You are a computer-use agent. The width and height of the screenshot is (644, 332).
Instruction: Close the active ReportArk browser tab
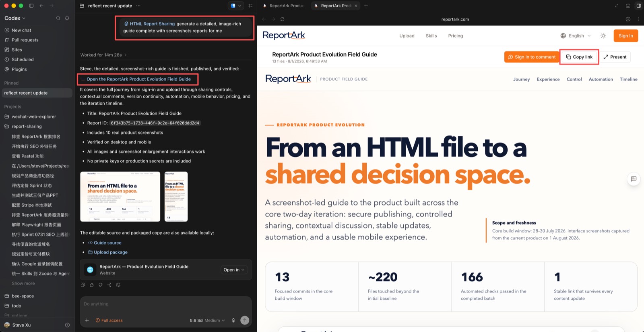point(356,6)
